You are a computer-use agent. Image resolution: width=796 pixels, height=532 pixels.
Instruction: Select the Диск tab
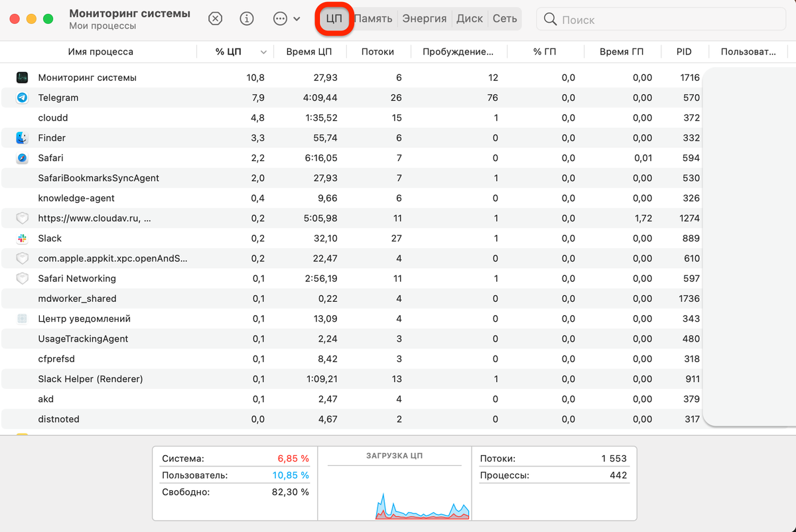(470, 19)
